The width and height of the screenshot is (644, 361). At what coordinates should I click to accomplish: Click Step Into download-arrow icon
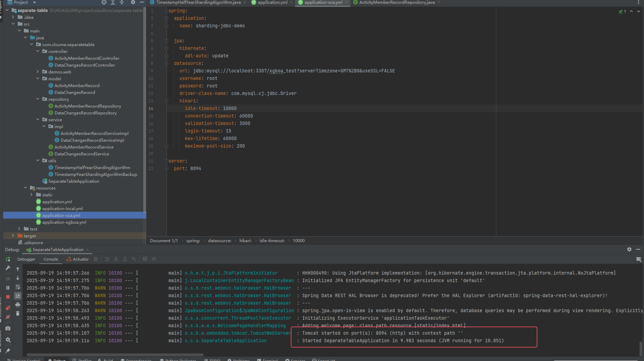(x=116, y=259)
